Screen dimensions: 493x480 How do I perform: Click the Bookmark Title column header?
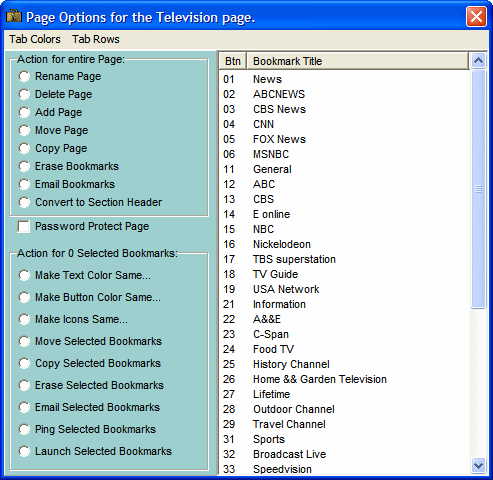click(x=358, y=61)
